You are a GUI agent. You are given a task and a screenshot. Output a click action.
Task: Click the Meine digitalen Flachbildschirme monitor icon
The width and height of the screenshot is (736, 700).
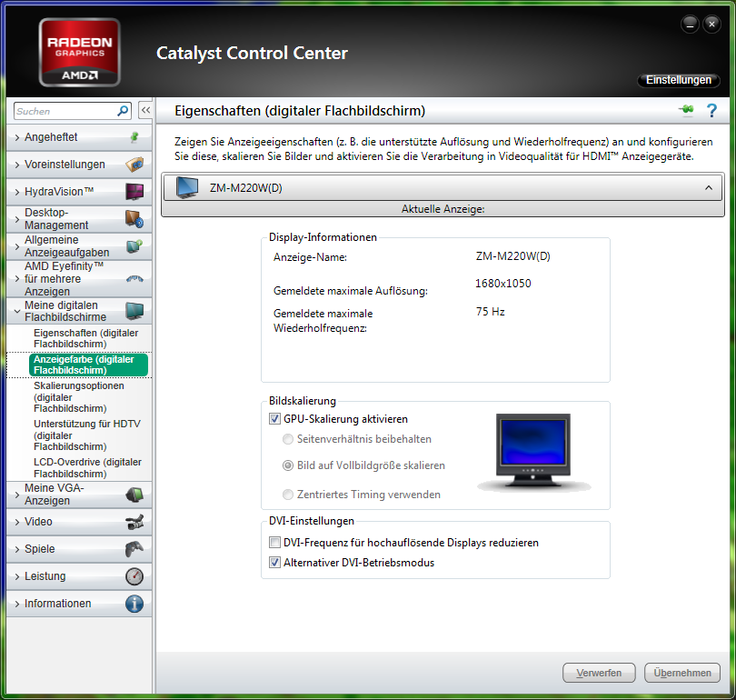point(134,311)
